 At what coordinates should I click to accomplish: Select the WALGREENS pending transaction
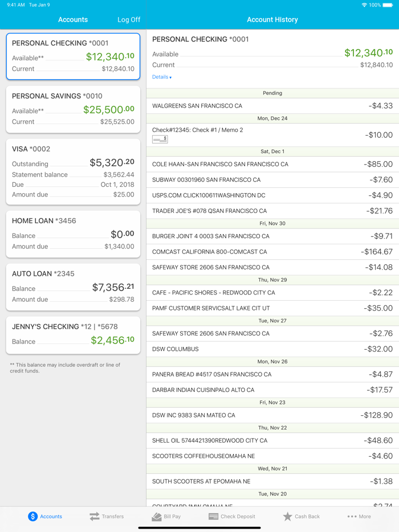272,106
